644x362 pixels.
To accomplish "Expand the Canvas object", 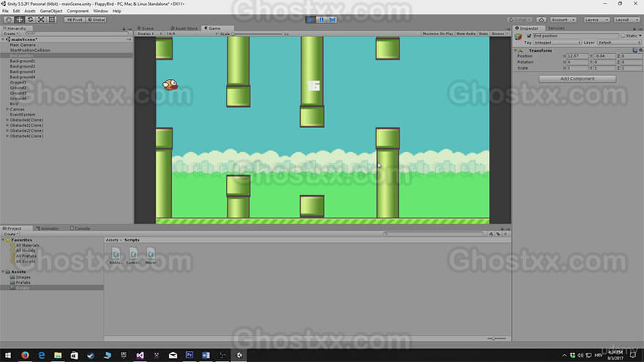I will click(x=7, y=110).
